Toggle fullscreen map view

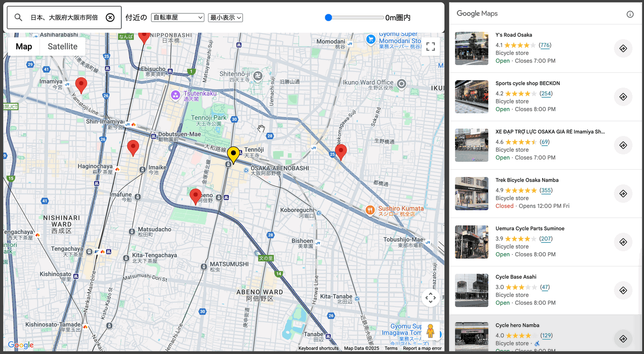(430, 47)
